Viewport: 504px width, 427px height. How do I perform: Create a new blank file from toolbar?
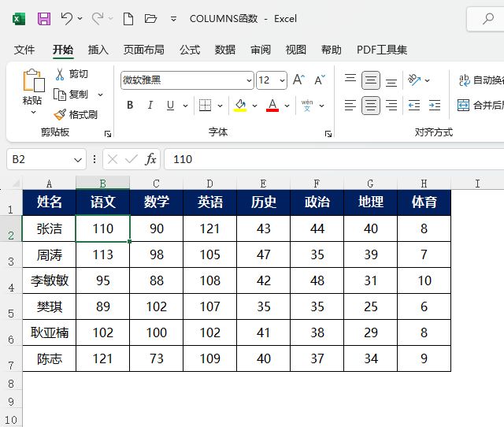click(x=128, y=19)
